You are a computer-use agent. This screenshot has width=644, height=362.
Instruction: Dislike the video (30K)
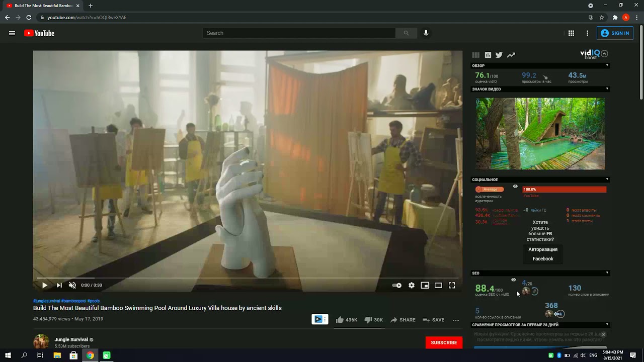click(x=373, y=320)
